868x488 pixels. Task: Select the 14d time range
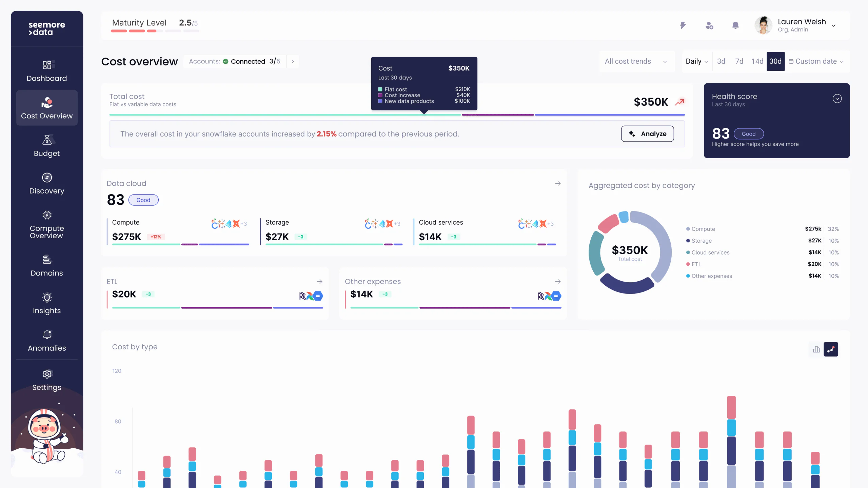pyautogui.click(x=757, y=62)
